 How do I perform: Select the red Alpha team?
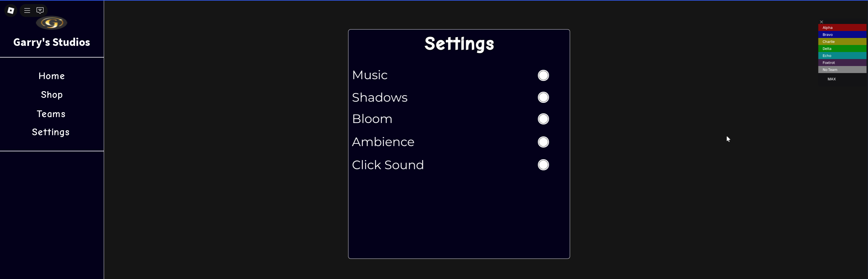842,28
